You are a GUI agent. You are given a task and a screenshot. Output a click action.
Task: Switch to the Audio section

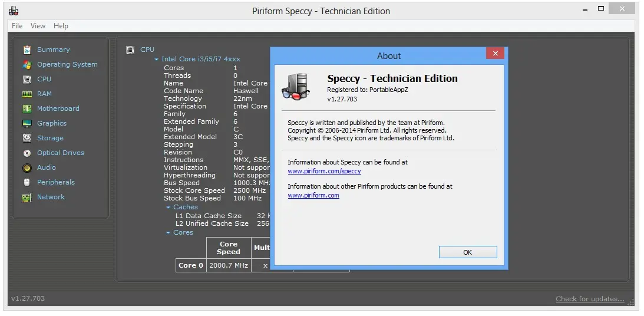tap(47, 167)
